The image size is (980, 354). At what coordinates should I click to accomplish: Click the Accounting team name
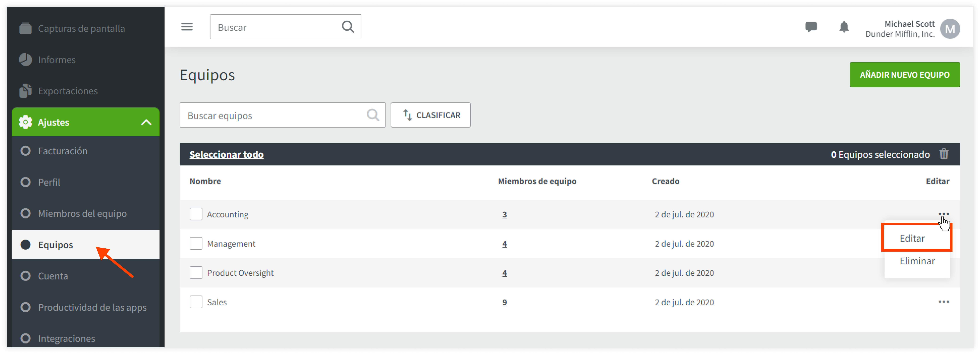(227, 214)
